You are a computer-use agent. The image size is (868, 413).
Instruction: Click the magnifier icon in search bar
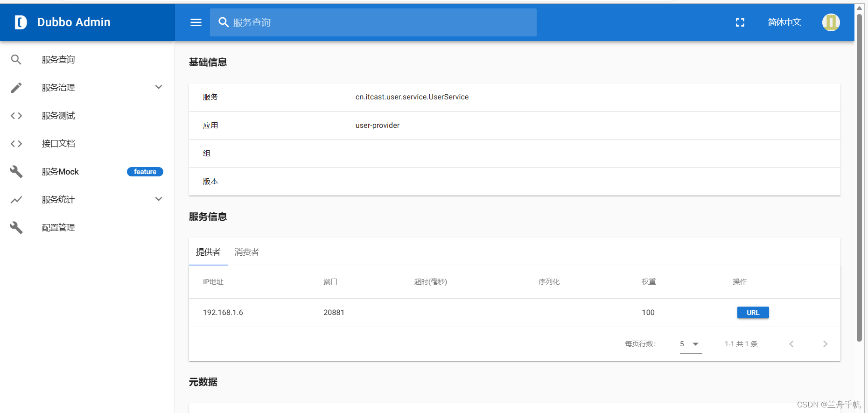224,22
